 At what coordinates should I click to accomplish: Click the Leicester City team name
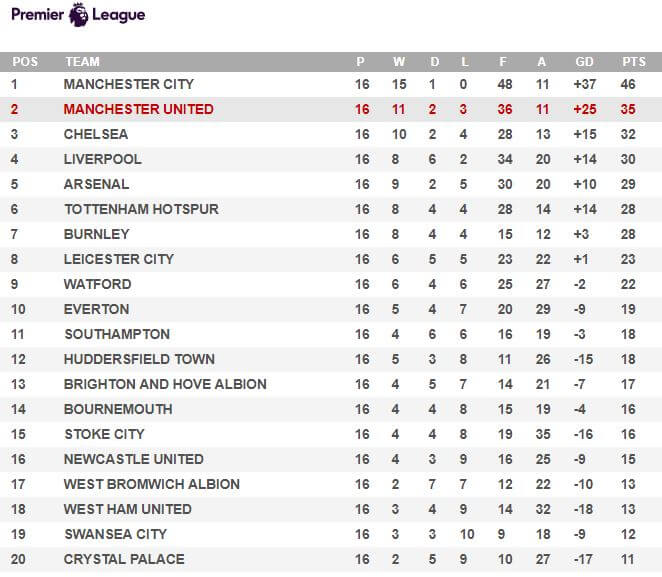pyautogui.click(x=119, y=259)
